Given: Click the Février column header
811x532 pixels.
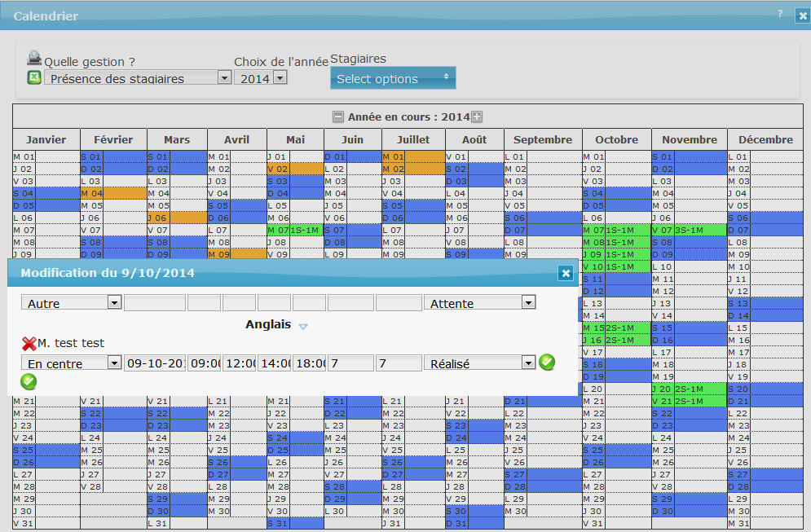Looking at the screenshot, I should pos(114,139).
